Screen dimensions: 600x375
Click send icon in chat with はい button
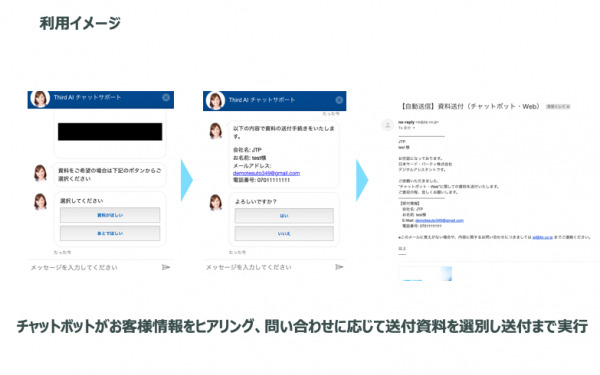pyautogui.click(x=339, y=267)
